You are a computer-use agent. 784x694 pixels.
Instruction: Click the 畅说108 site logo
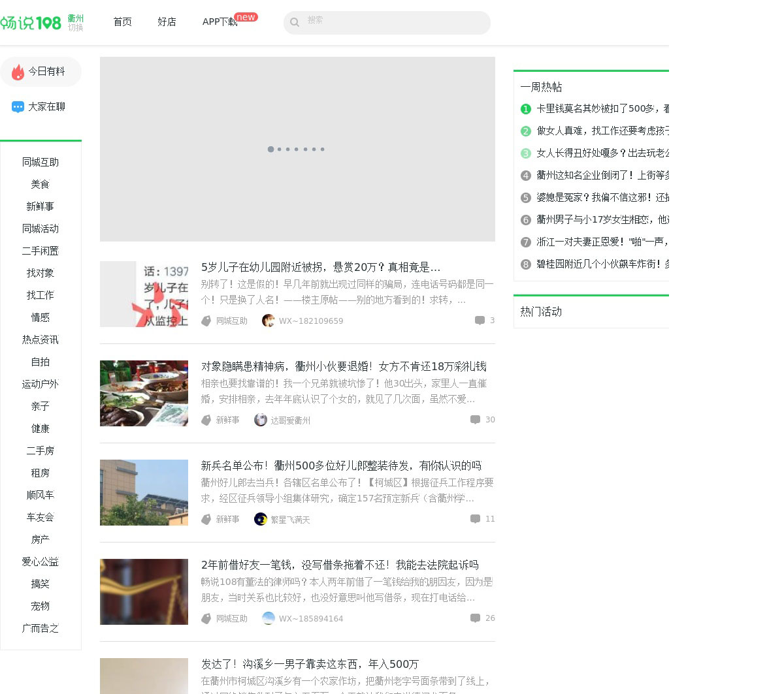[x=31, y=23]
